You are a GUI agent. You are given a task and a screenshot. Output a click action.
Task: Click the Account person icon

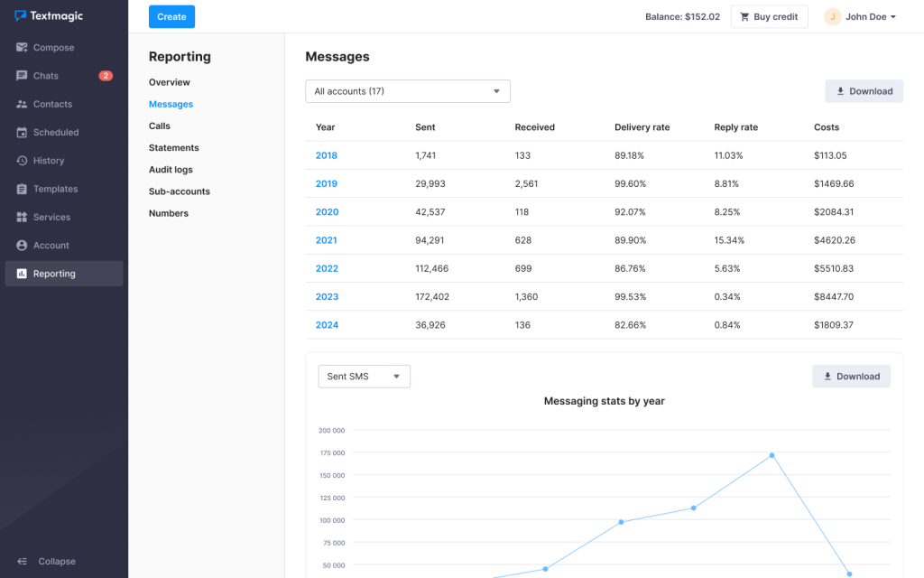click(x=22, y=246)
